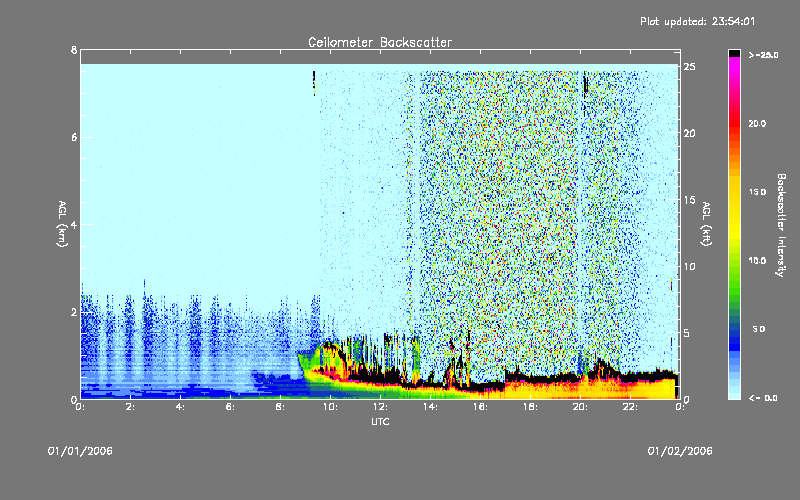This screenshot has width=800, height=500.
Task: Select the "12:" hour tick on UTC axis
Action: tap(380, 407)
